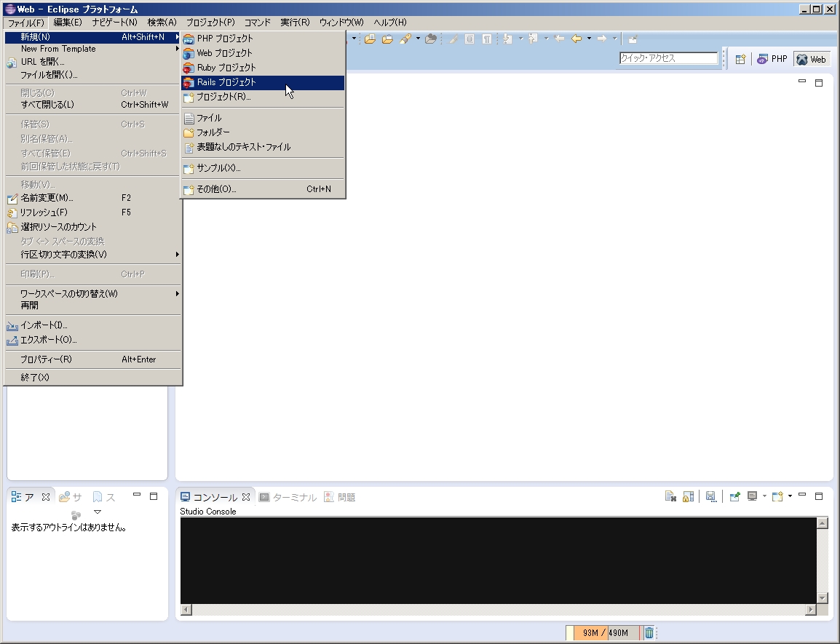Open the 編集(E) menu
The height and width of the screenshot is (644, 840).
(68, 23)
